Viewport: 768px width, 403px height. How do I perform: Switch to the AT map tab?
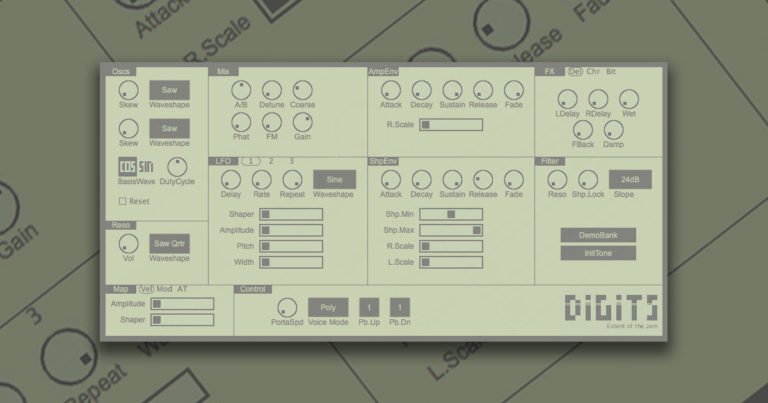click(182, 289)
